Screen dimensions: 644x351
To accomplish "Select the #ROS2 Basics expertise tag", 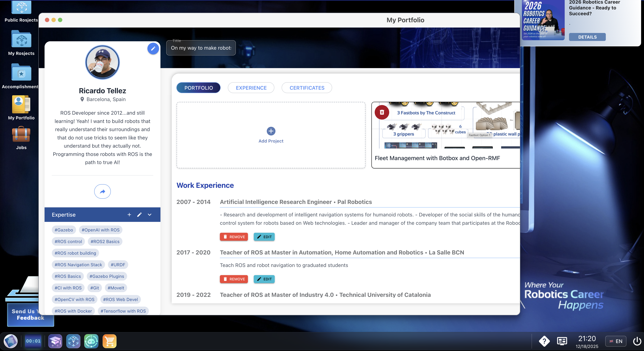I will coord(105,241).
